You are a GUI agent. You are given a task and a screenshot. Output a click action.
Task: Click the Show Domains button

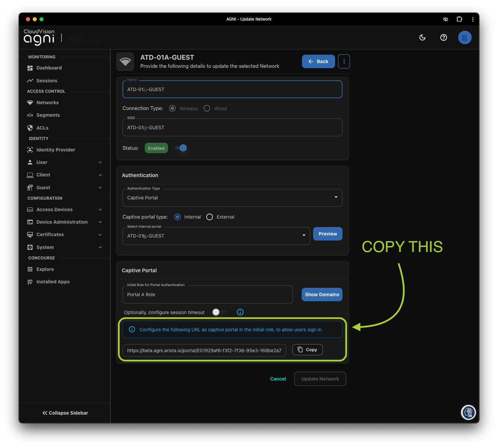point(322,295)
